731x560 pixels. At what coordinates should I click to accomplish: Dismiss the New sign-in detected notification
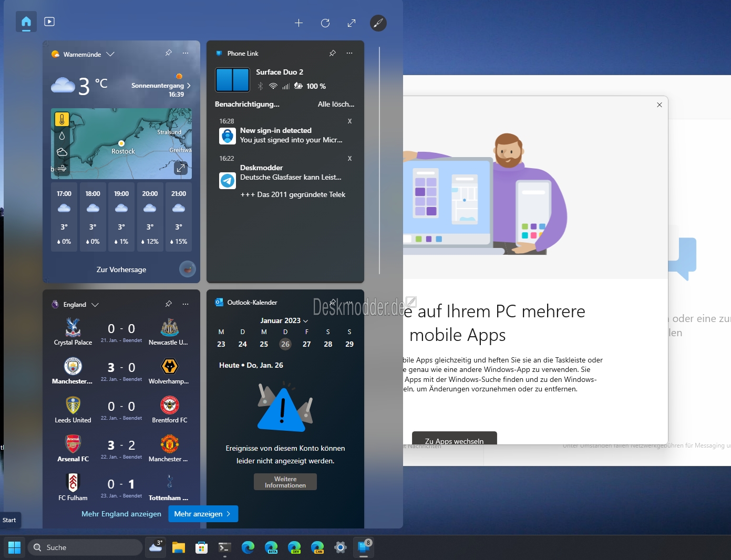[349, 121]
